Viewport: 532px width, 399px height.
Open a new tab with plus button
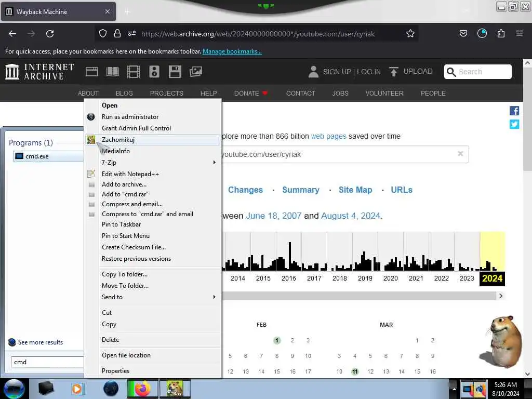[x=127, y=12]
